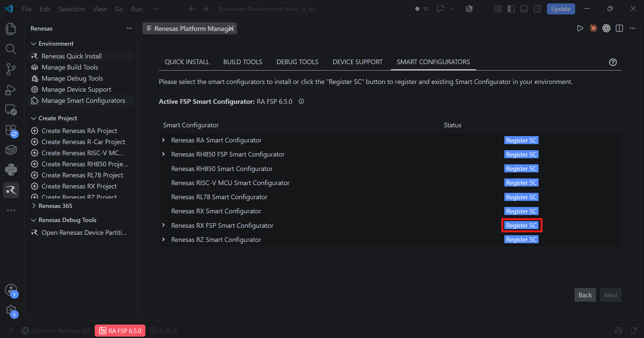Open the chat dropdown arrow in title bar
The image size is (644, 338).
point(452,9)
